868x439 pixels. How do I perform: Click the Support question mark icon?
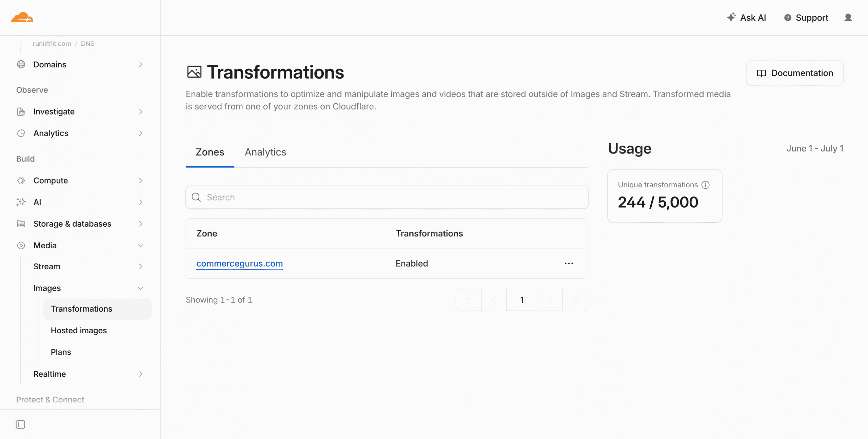(788, 18)
